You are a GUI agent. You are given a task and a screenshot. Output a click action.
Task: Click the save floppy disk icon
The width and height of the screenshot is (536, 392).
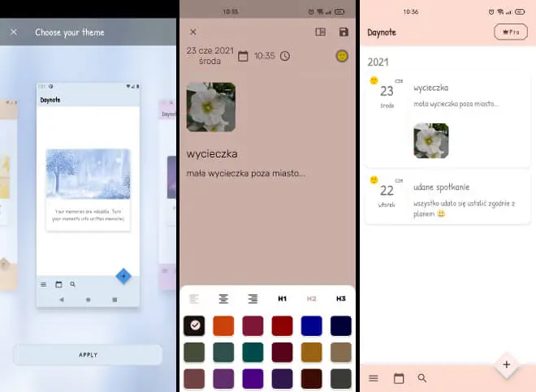click(344, 32)
